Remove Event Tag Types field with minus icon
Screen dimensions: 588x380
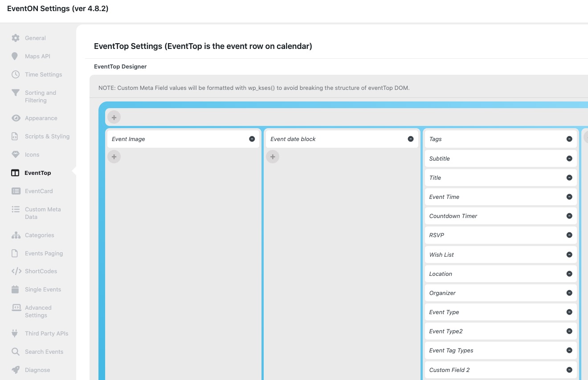tap(569, 350)
